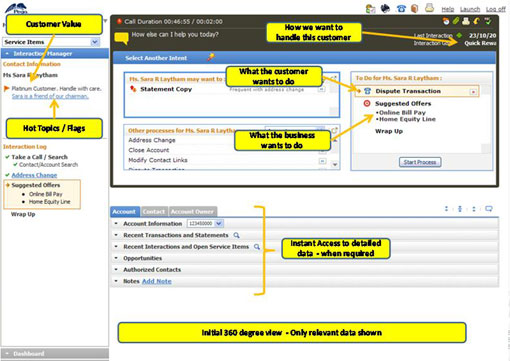
Task: Expand the Account Information section
Action: pyautogui.click(x=116, y=223)
